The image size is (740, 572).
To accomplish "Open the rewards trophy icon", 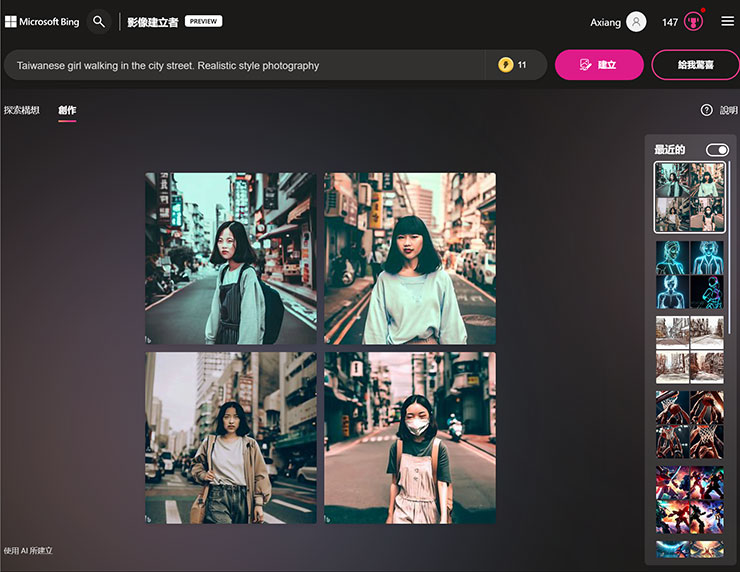I will tap(693, 22).
